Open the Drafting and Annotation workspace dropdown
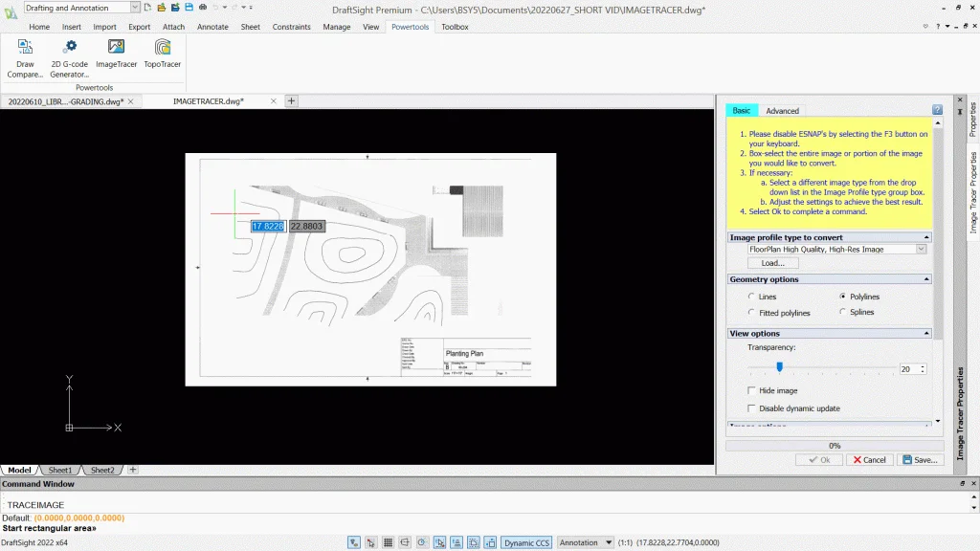Image resolution: width=980 pixels, height=551 pixels. click(x=134, y=8)
